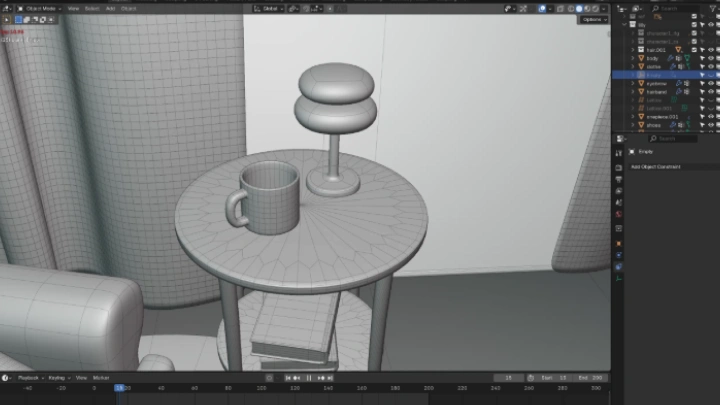The image size is (720, 405).
Task: Pause animation playback
Action: (x=309, y=378)
